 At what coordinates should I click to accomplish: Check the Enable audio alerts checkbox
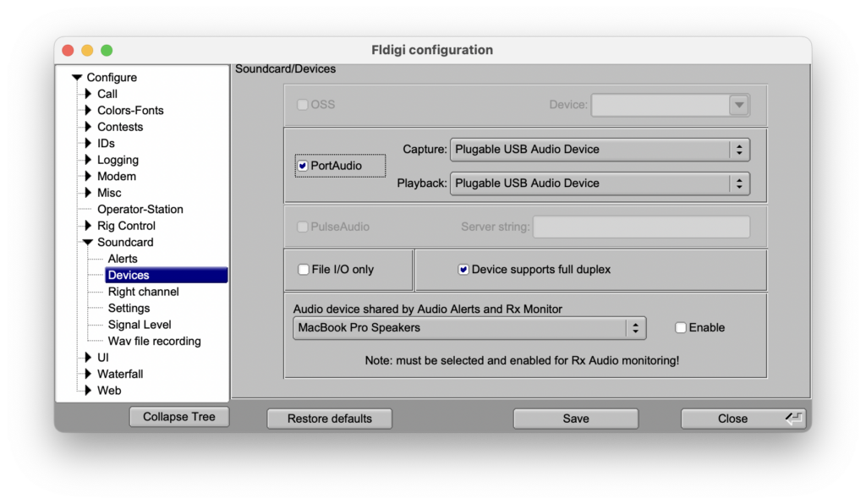pos(681,328)
